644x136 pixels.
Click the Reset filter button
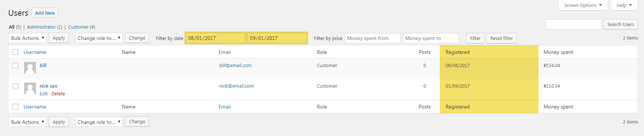coord(502,38)
